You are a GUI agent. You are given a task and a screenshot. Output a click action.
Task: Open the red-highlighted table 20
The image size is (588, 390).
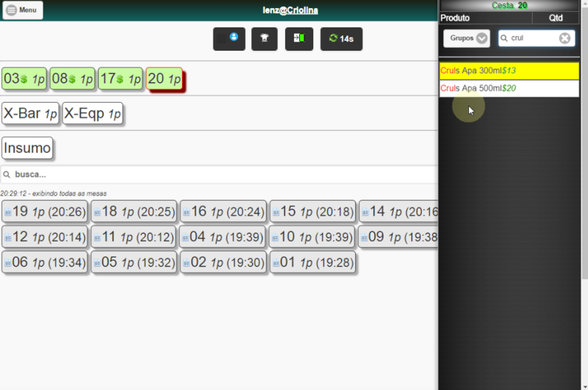[164, 79]
